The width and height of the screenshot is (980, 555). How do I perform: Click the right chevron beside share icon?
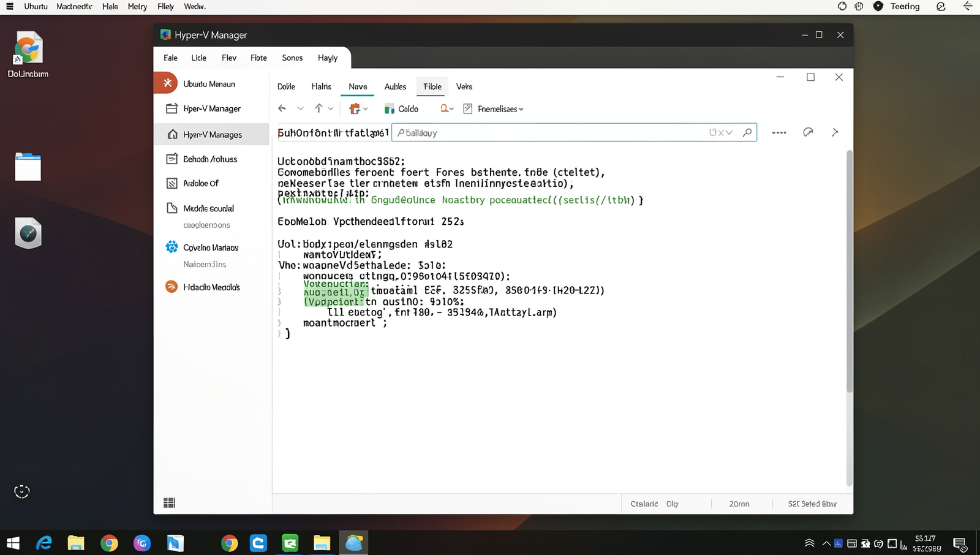click(835, 132)
